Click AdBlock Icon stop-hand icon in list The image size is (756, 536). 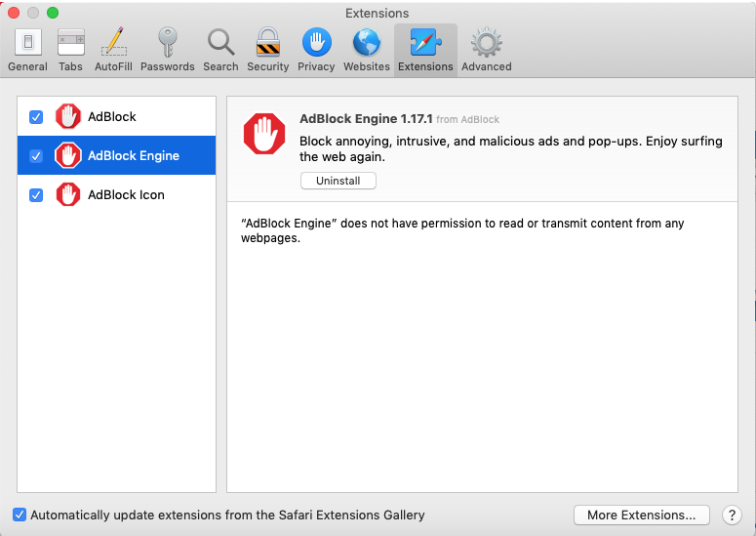pyautogui.click(x=68, y=194)
